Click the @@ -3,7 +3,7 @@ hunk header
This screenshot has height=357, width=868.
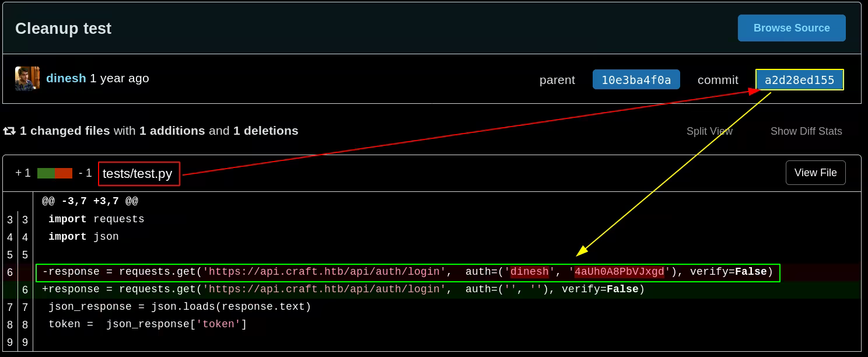(90, 201)
